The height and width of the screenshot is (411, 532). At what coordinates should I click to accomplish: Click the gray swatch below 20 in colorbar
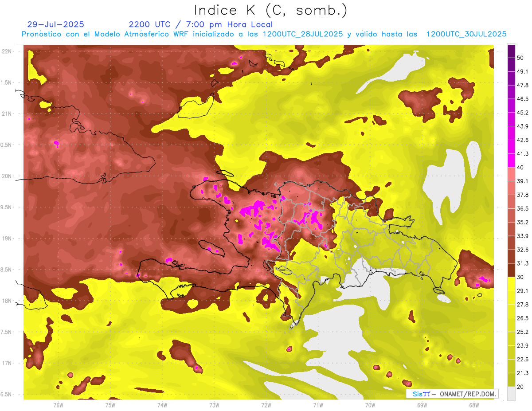[x=511, y=394]
